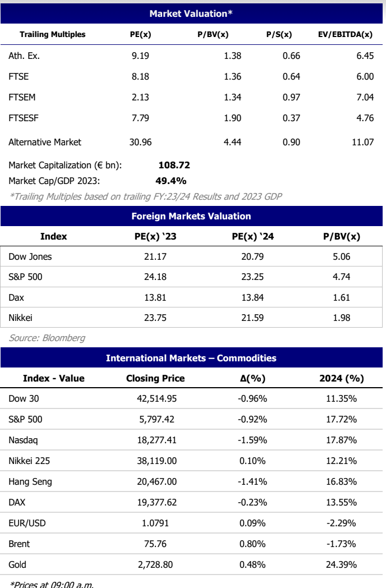Click the Market Capitalization value 108.72
This screenshot has height=588, width=386.
coord(174,165)
